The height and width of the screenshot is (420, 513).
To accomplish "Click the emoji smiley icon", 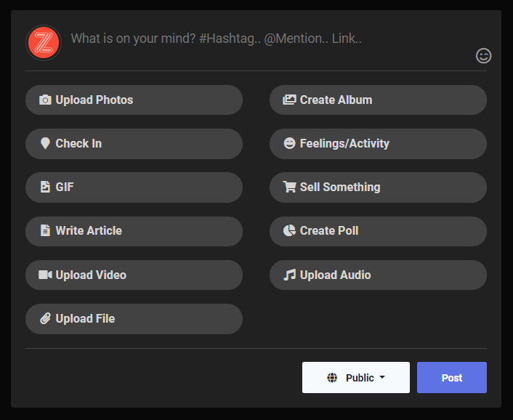I will tap(484, 55).
